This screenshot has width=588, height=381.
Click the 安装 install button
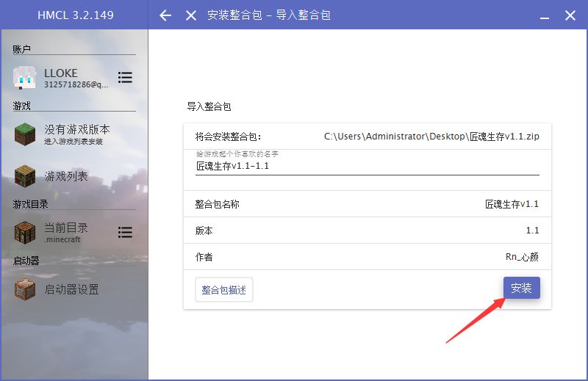click(521, 288)
